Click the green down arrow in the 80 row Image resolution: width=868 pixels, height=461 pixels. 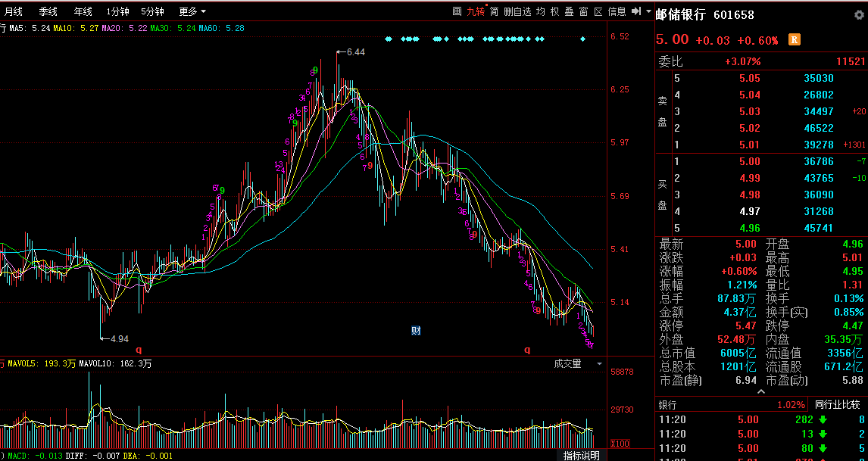click(x=823, y=448)
